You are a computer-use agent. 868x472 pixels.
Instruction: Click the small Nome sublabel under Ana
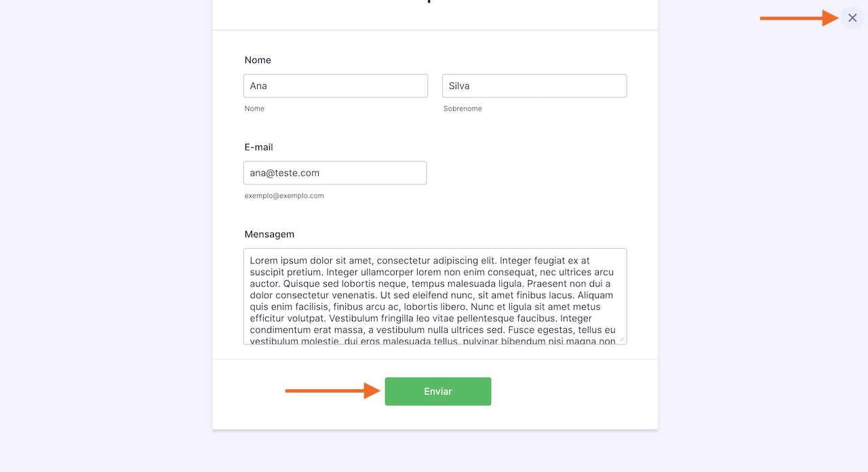[254, 109]
